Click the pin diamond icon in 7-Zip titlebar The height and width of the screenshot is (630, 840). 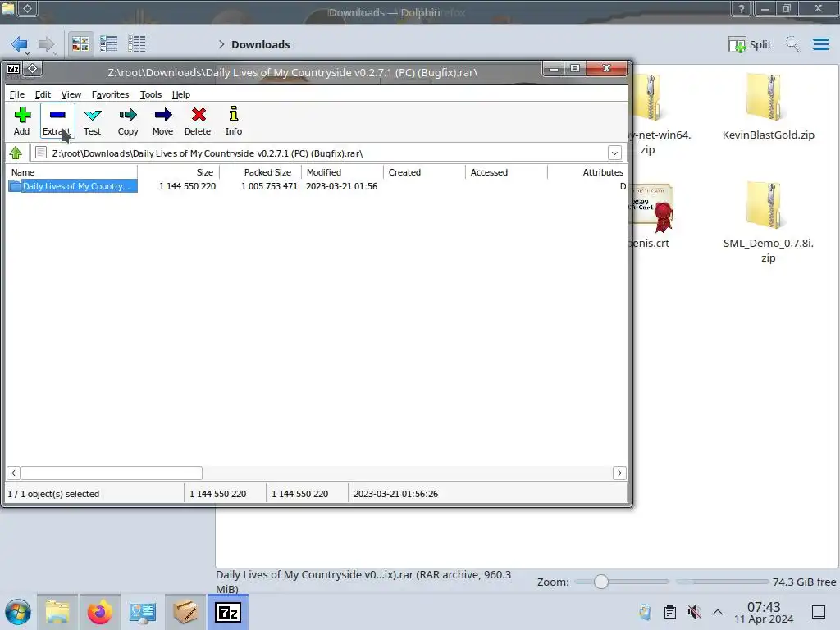[32, 69]
